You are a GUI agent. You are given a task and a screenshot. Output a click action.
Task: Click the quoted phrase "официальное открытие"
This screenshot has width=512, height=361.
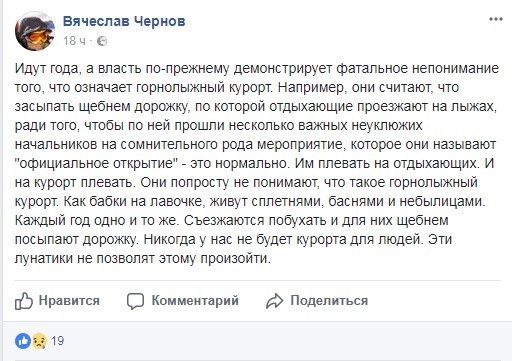(x=96, y=163)
